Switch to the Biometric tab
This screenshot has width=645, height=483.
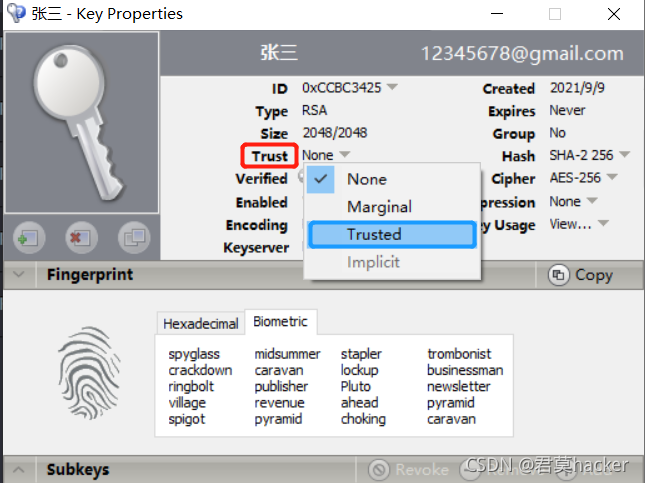click(x=281, y=321)
